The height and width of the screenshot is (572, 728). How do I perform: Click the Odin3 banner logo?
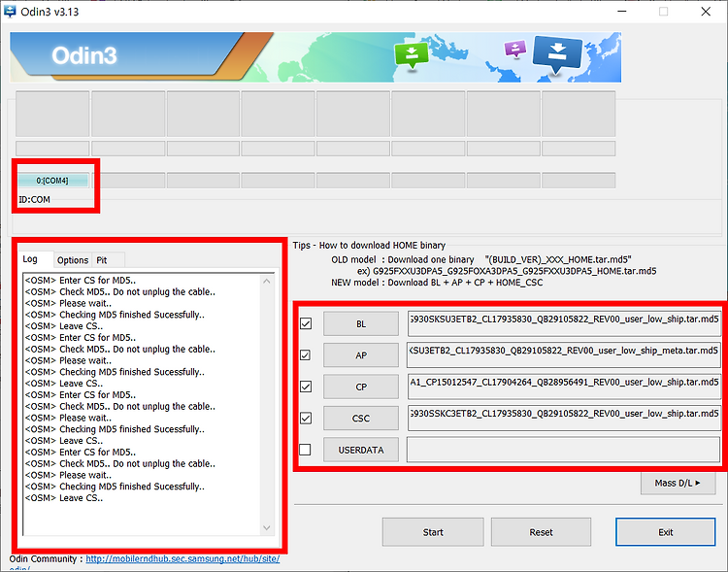pyautogui.click(x=84, y=55)
